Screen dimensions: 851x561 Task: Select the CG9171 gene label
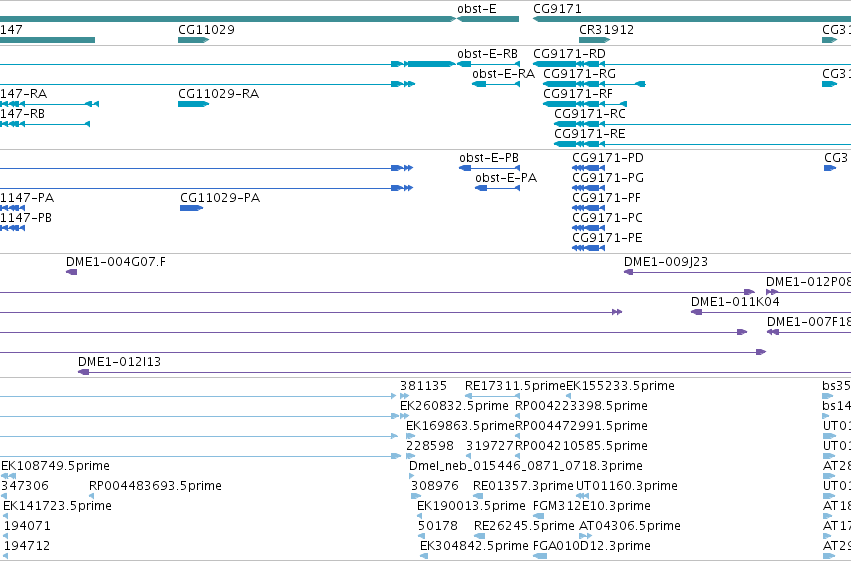click(x=557, y=9)
